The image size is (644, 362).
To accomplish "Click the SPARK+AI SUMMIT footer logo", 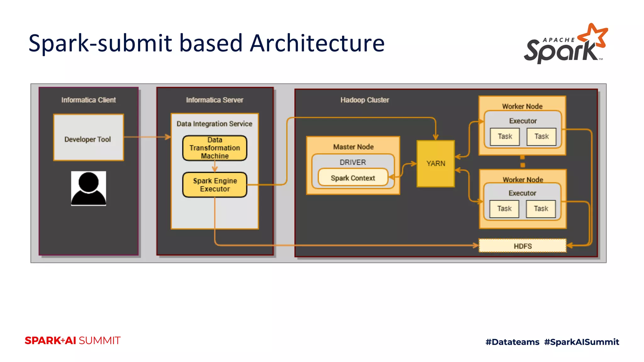I will coord(73,341).
